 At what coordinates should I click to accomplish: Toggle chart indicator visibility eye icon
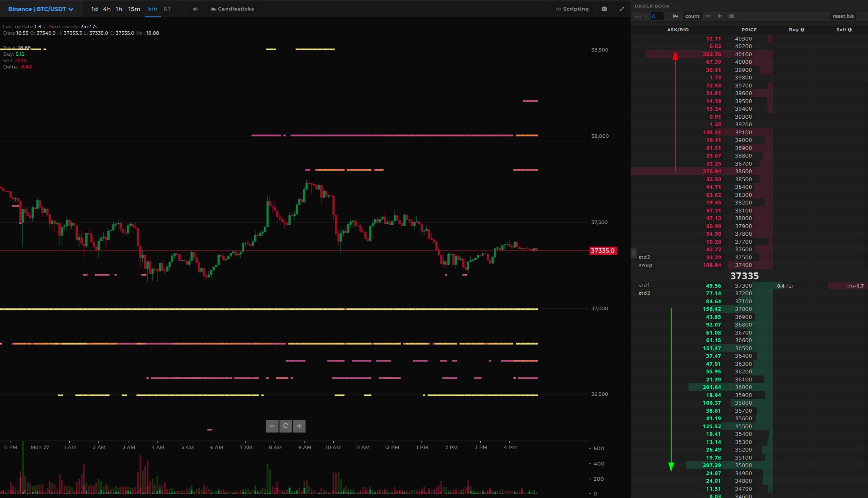pyautogui.click(x=195, y=9)
